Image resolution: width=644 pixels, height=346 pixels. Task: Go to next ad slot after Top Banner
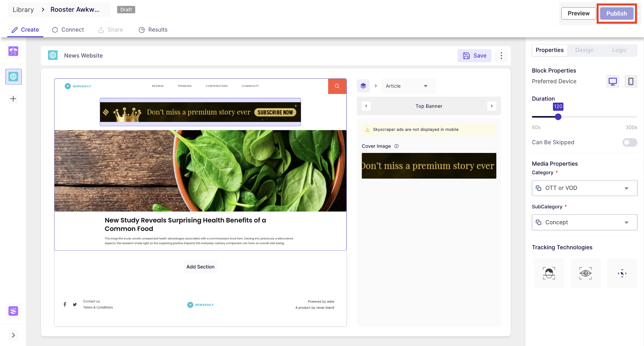coord(491,106)
